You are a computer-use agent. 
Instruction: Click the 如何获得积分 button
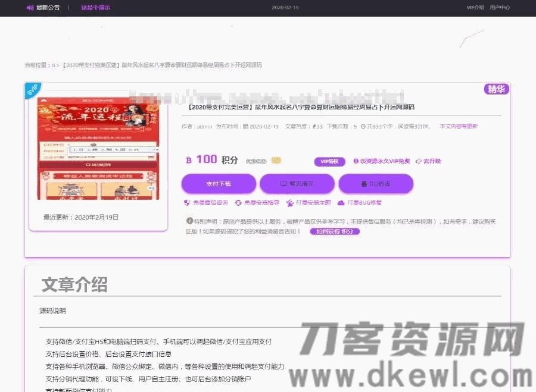[335, 231]
